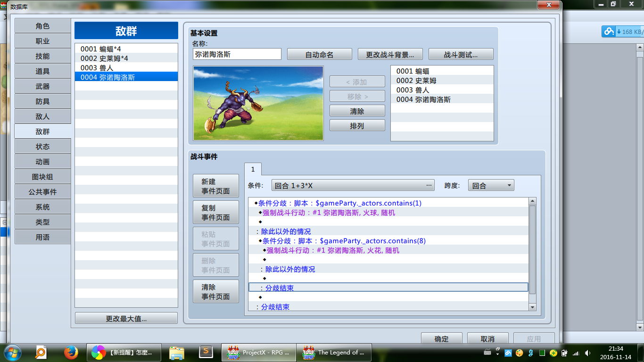The width and height of the screenshot is (644, 362).
Task: Click the volume speaker tray icon
Action: (x=587, y=353)
